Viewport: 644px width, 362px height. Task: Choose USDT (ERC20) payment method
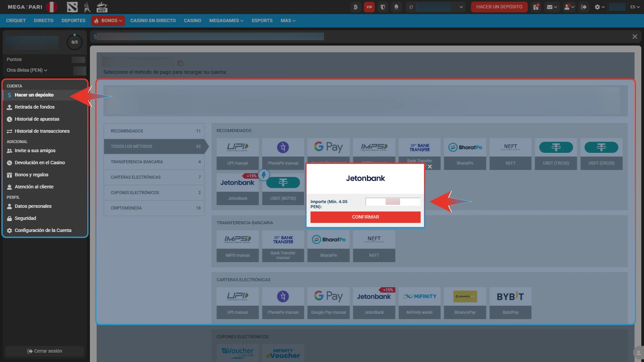[x=601, y=154]
